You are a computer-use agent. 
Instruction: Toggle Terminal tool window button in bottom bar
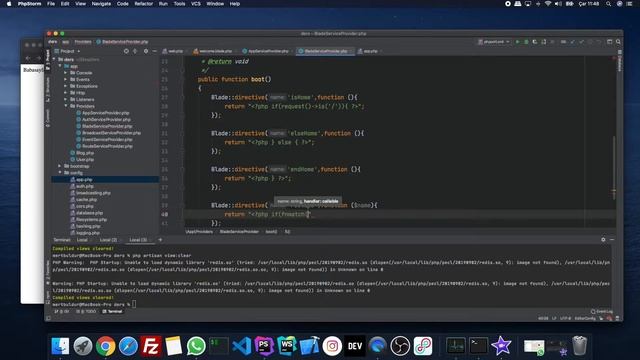coord(112,311)
